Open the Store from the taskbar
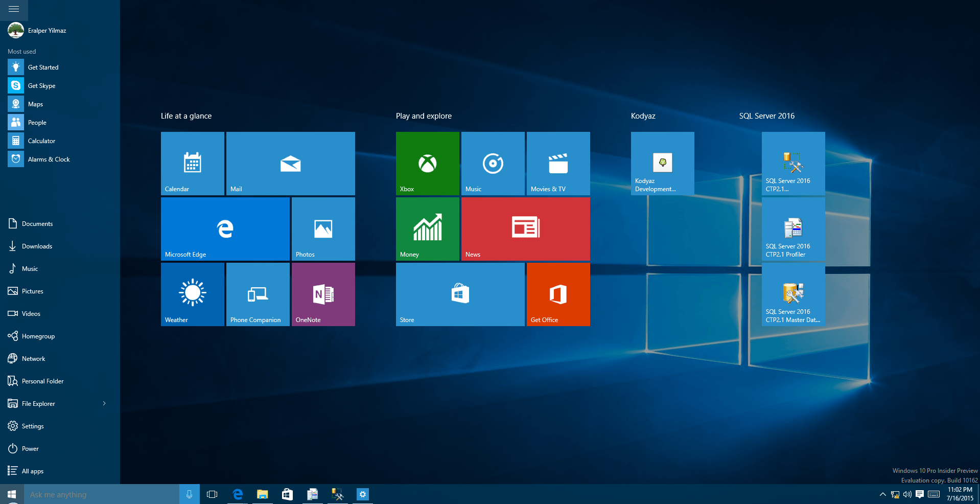The width and height of the screenshot is (980, 504). (287, 494)
